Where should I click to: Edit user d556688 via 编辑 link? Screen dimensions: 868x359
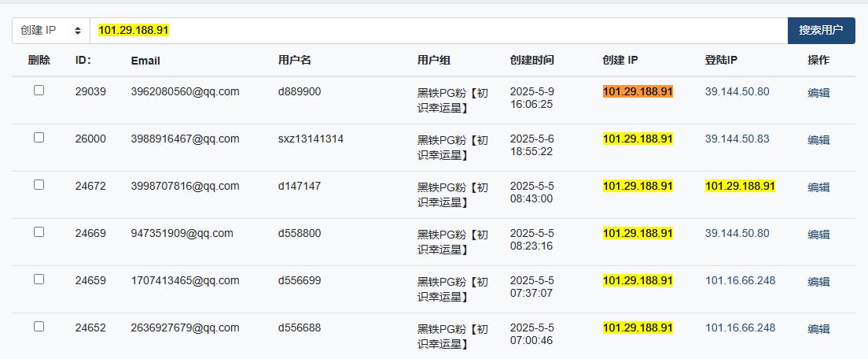(x=818, y=328)
